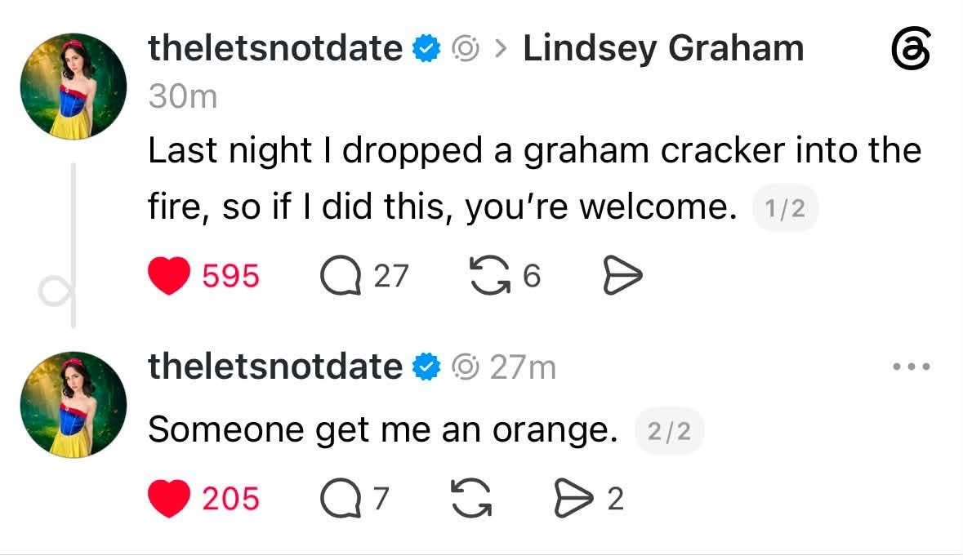Open theletsnotdate profile from first post

coord(275,48)
